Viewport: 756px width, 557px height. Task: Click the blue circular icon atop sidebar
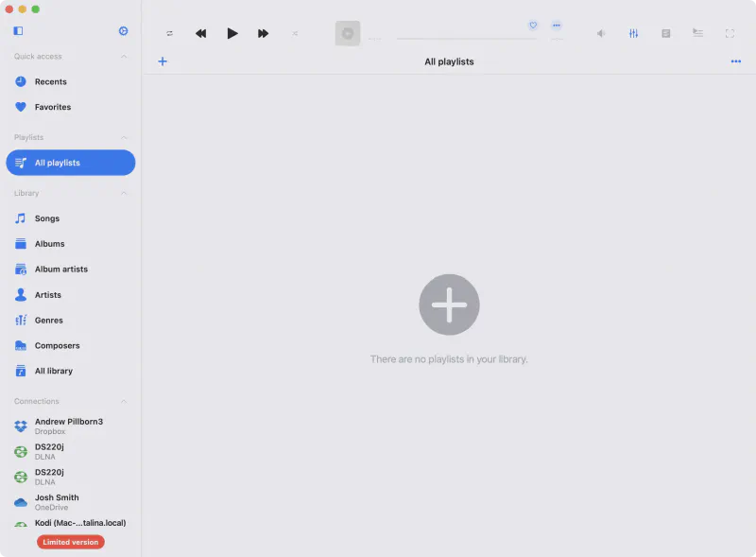(124, 31)
